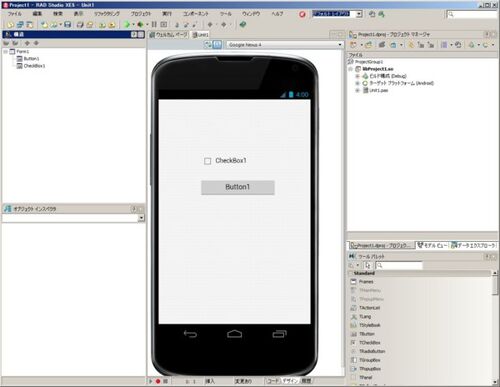Click the red stop icon beside layout dropdown
This screenshot has width=500, height=387.
click(x=302, y=14)
